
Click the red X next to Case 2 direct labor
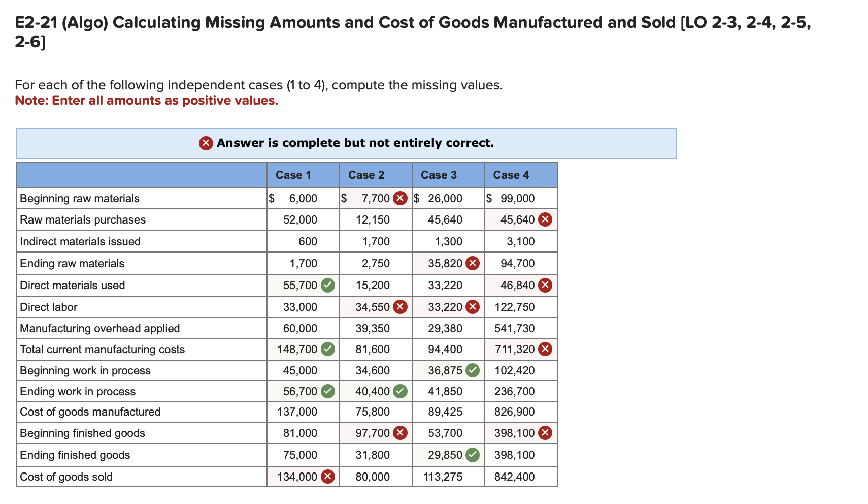click(x=400, y=307)
